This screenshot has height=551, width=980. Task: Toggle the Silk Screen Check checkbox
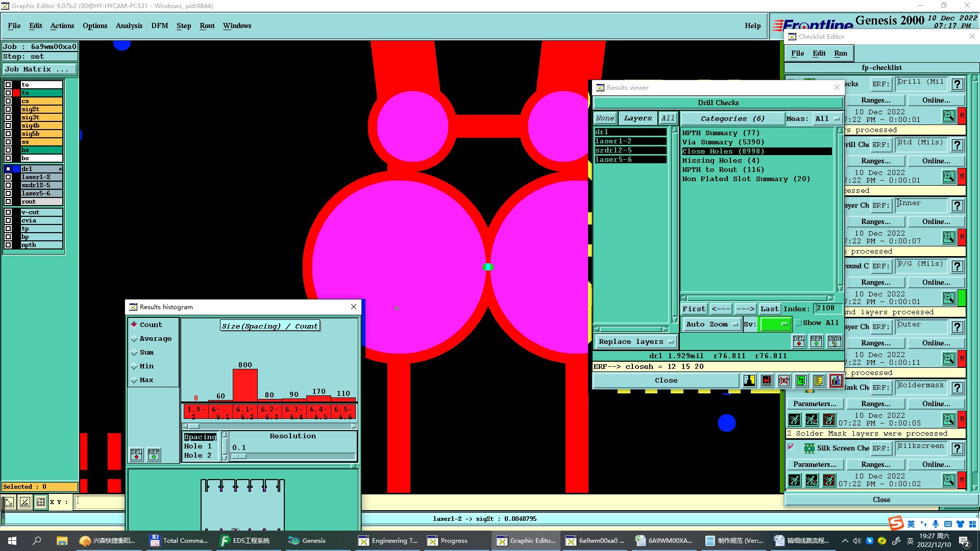[791, 447]
